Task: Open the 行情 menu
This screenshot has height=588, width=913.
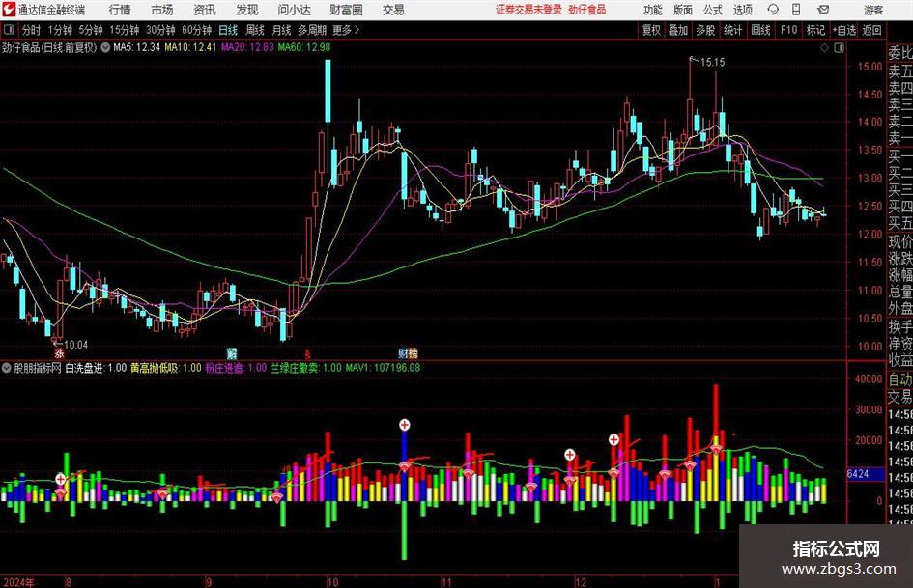Action: (120, 10)
